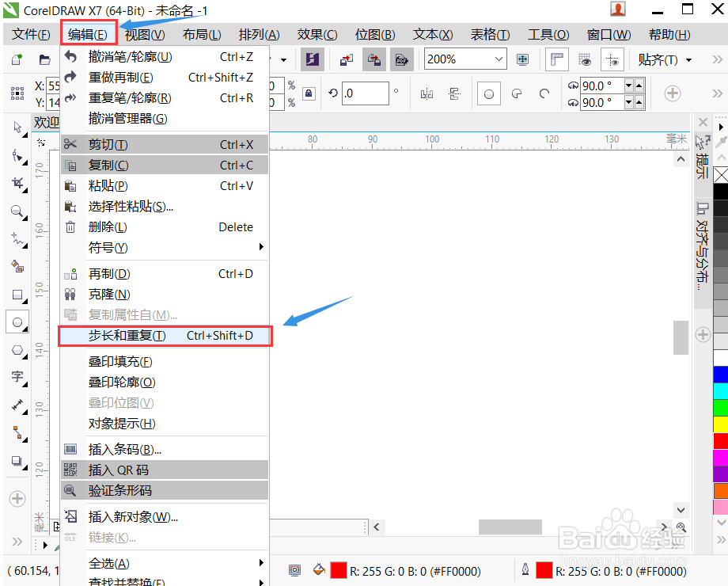Open the 200% zoom level dropdown

pyautogui.click(x=499, y=59)
